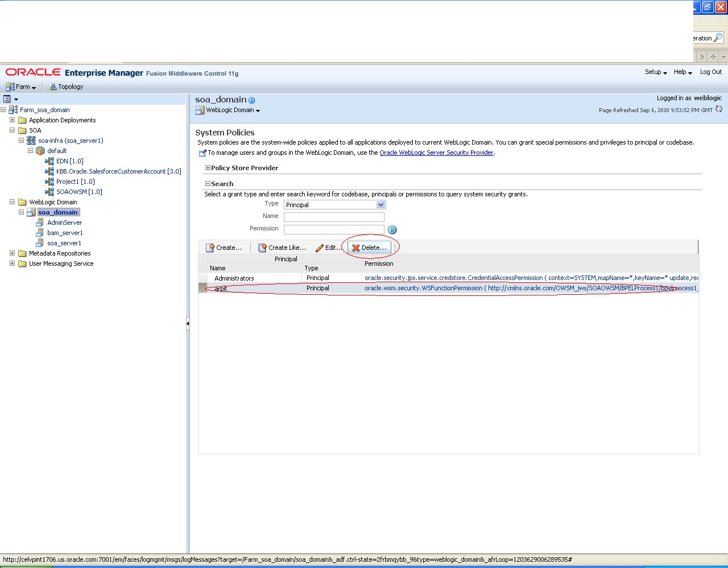Open the Setup menu

656,72
